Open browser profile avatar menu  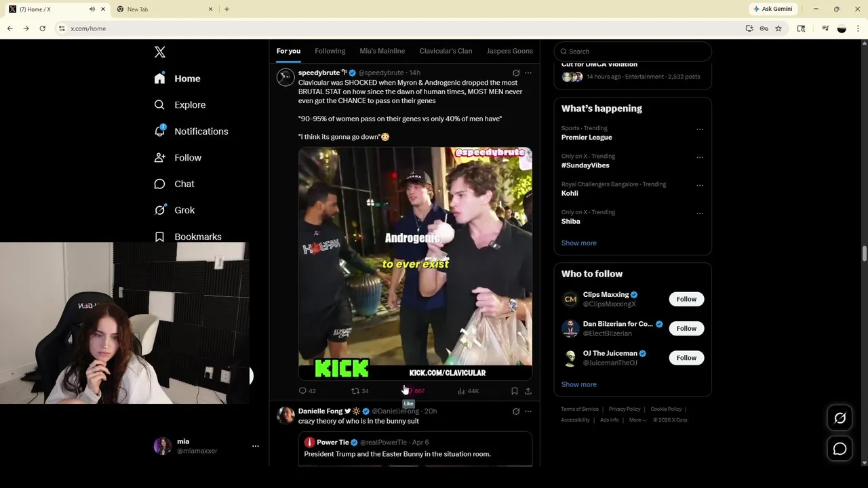tap(842, 28)
